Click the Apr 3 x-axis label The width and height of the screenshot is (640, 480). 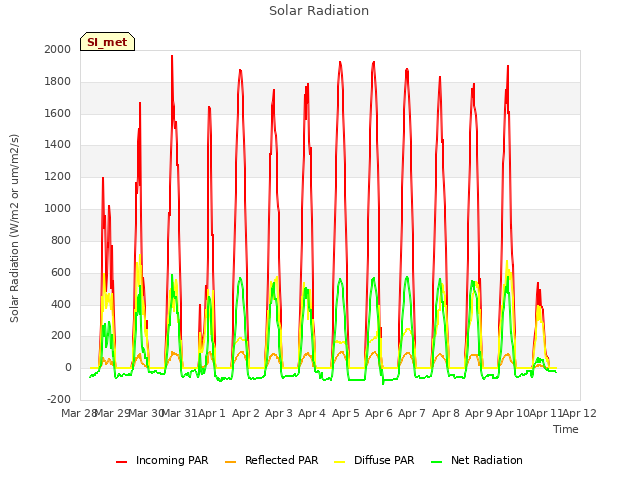click(279, 413)
